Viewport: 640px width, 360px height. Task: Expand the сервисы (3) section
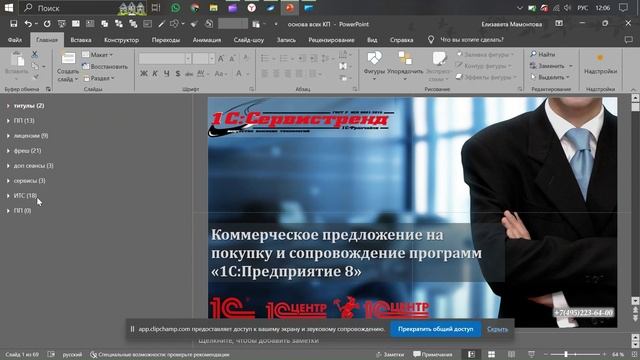point(8,180)
